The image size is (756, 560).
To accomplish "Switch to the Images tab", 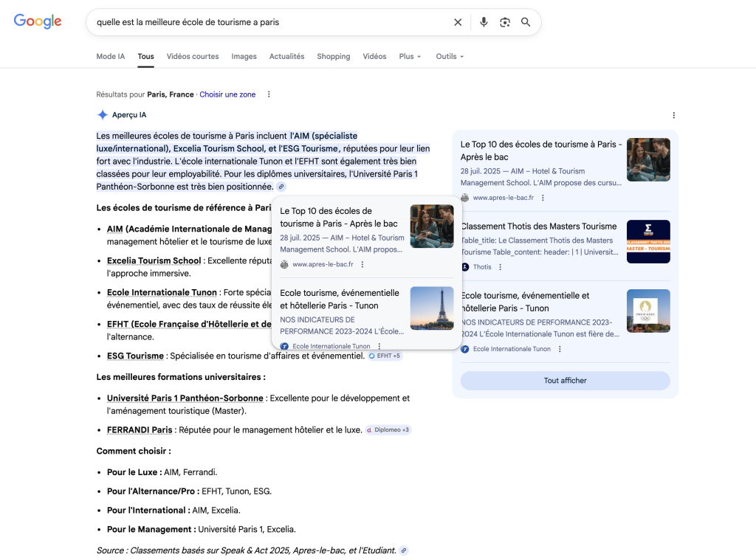I will [244, 56].
